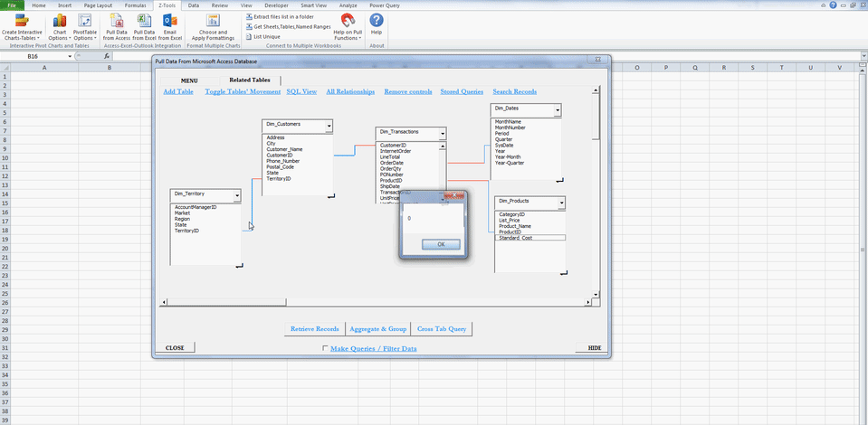Click the Cross Tab Query button
Image resolution: width=868 pixels, height=425 pixels.
click(x=442, y=329)
